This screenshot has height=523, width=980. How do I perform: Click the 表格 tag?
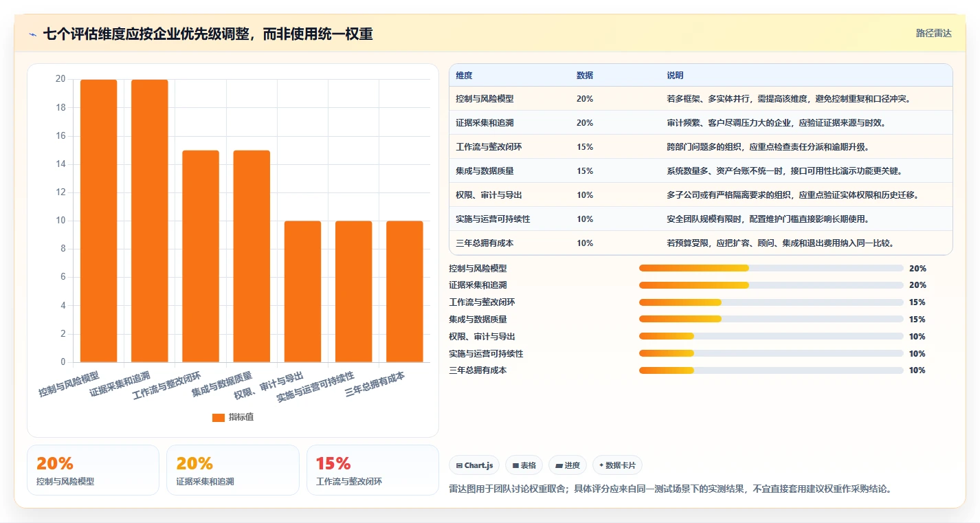coord(524,465)
